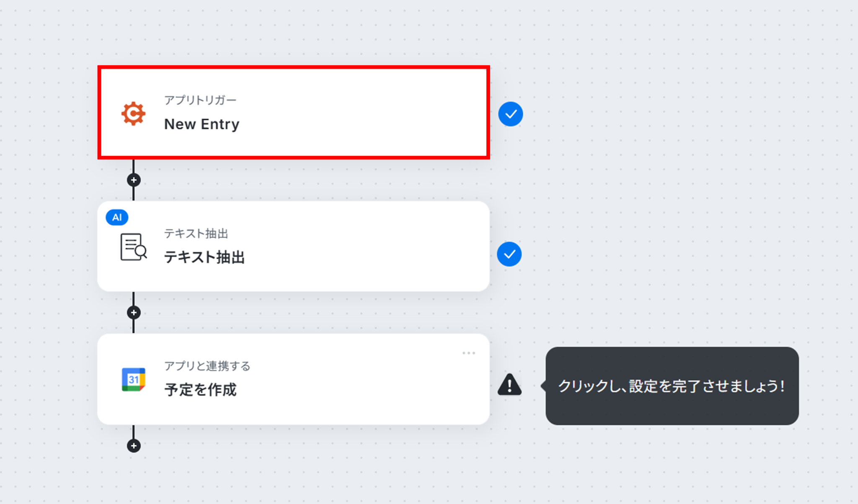This screenshot has height=504, width=858.
Task: Add a step below the New Entry trigger
Action: pyautogui.click(x=134, y=180)
